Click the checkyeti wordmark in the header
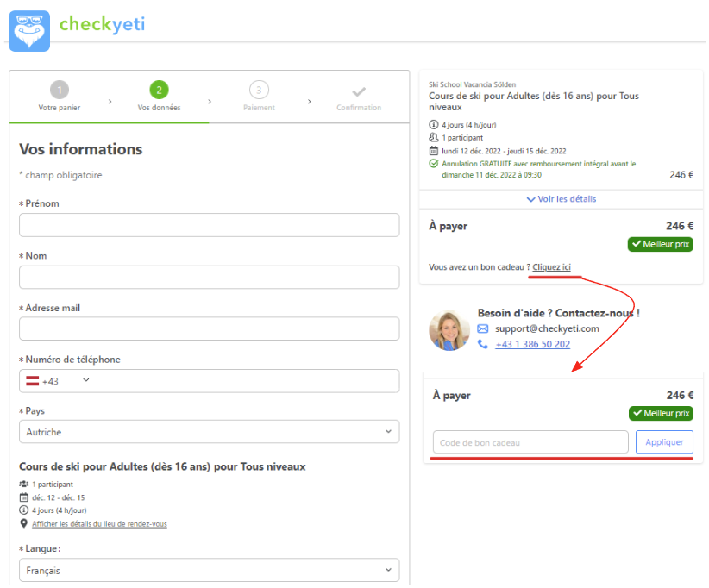 (102, 24)
